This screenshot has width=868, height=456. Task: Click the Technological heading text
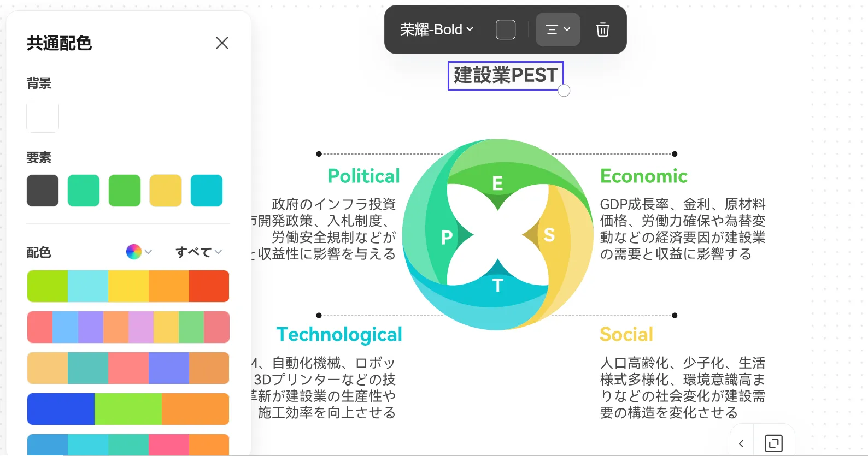pos(339,334)
